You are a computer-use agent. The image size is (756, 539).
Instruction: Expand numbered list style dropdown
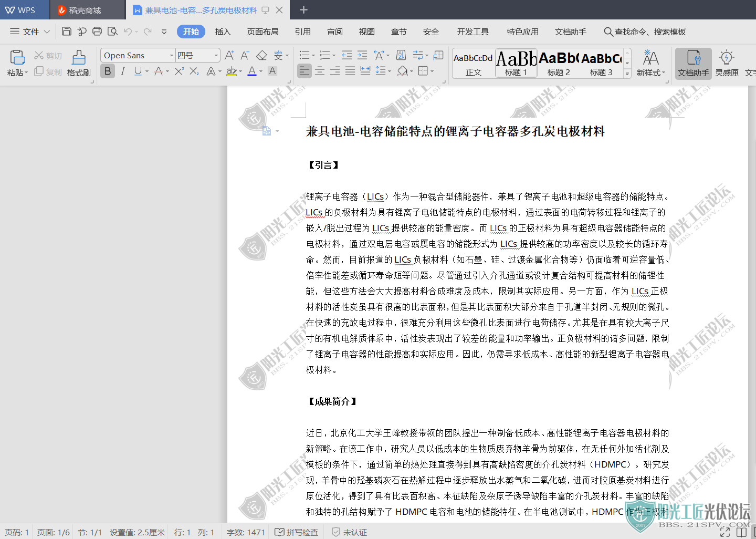[334, 56]
